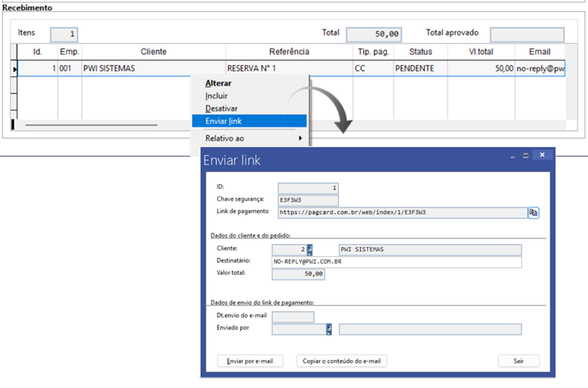Open the Cliente lookup button
The width and height of the screenshot is (588, 388).
(310, 250)
